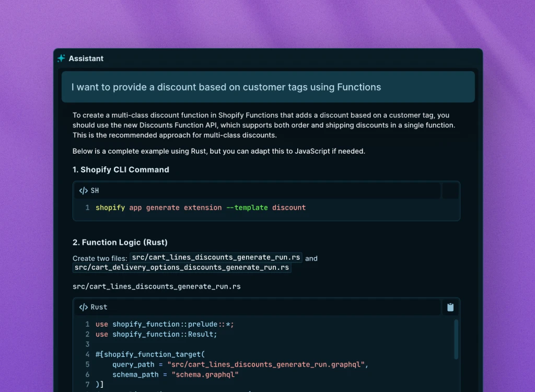The image size is (535, 392).
Task: Click the shopify app generate extension command line
Action: point(200,207)
